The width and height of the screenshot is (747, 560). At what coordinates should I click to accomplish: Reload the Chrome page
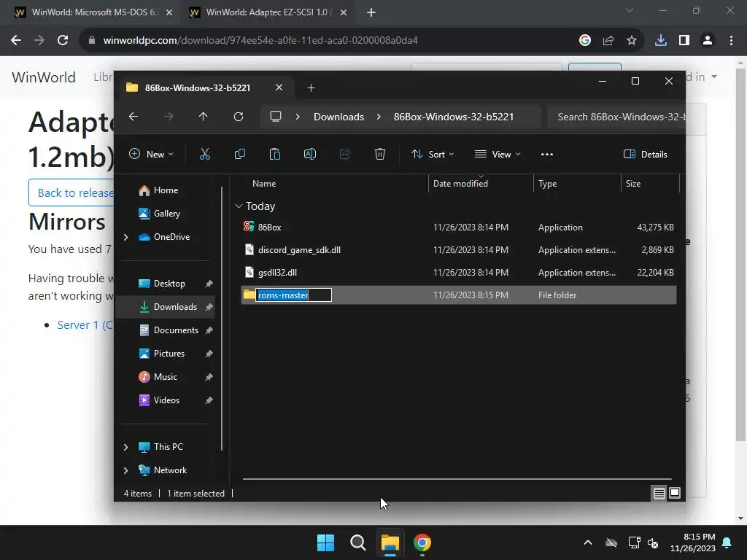pyautogui.click(x=63, y=40)
